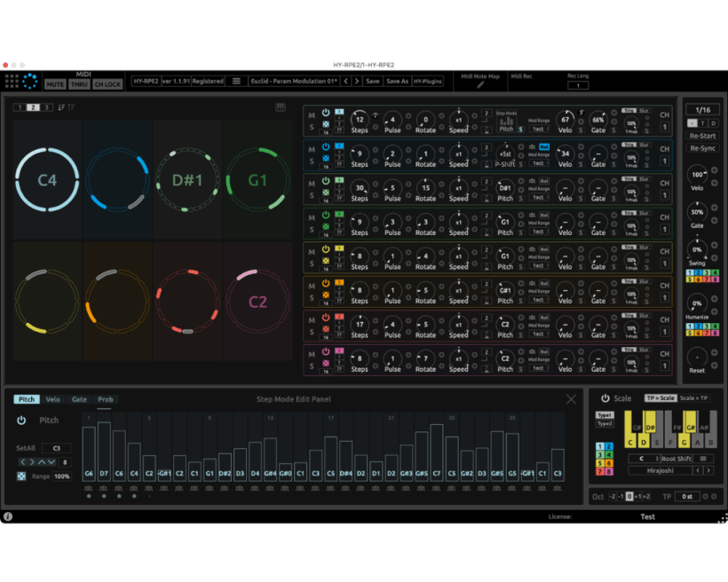Click the keyboard grid icon above the circles
728x582 pixels.
pyautogui.click(x=281, y=107)
